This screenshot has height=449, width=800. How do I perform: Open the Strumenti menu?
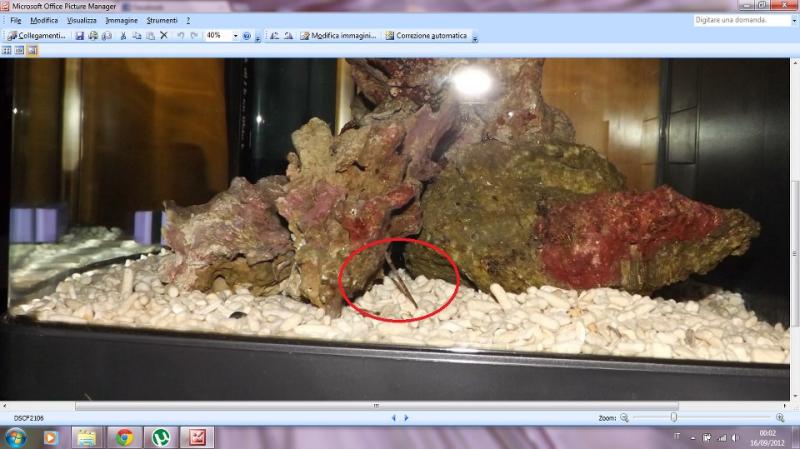(x=162, y=20)
